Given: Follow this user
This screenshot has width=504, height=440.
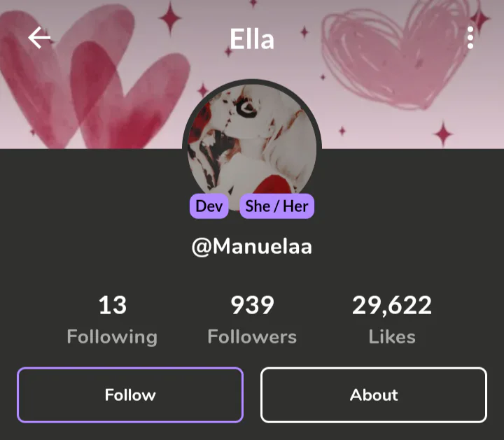Looking at the screenshot, I should pyautogui.click(x=130, y=395).
